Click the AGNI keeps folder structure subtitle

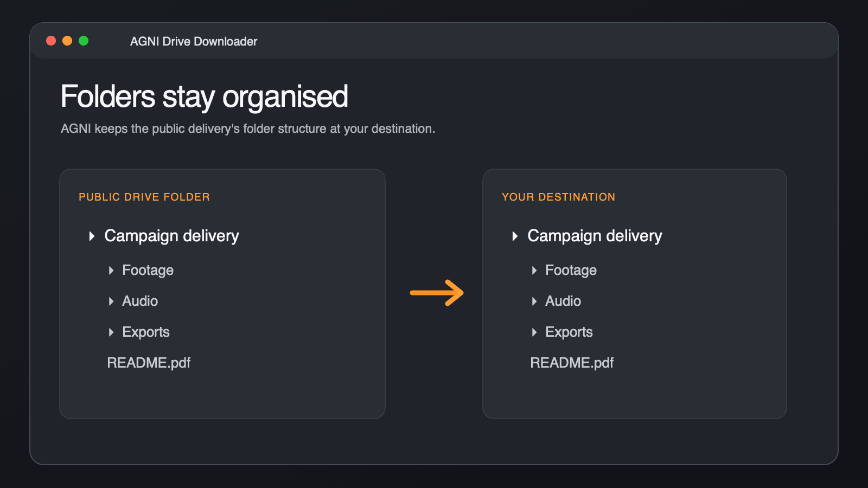(248, 129)
